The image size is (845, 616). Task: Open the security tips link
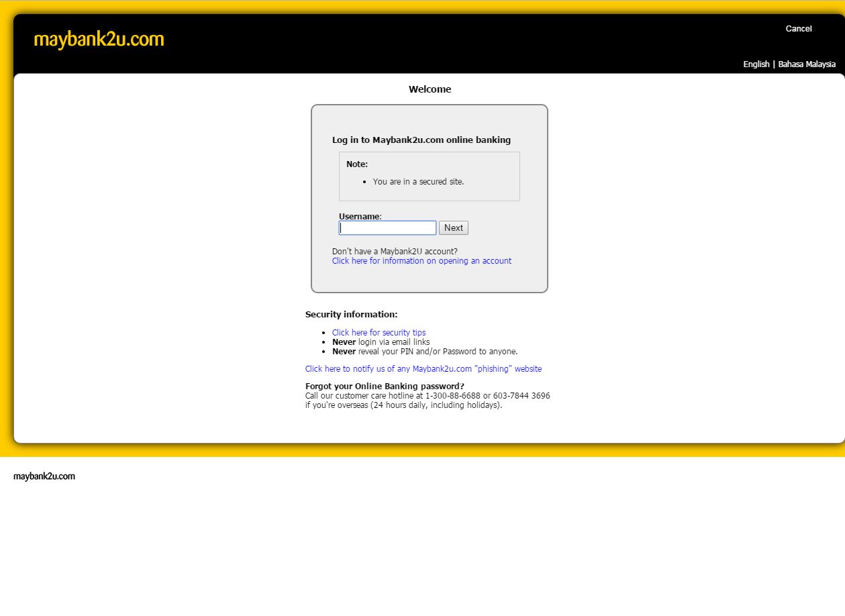pyautogui.click(x=379, y=333)
